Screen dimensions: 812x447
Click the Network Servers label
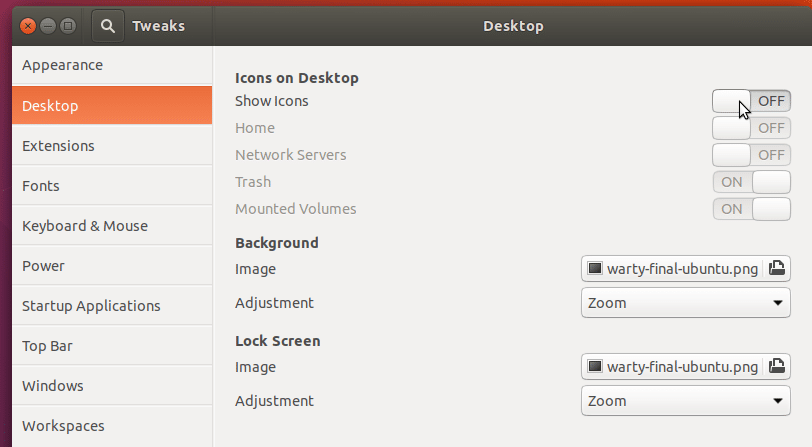click(x=291, y=155)
